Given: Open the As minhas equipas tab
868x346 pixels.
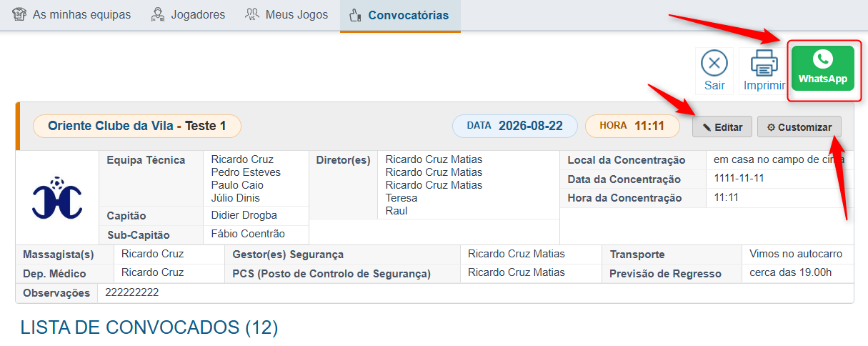Looking at the screenshot, I should click(71, 15).
